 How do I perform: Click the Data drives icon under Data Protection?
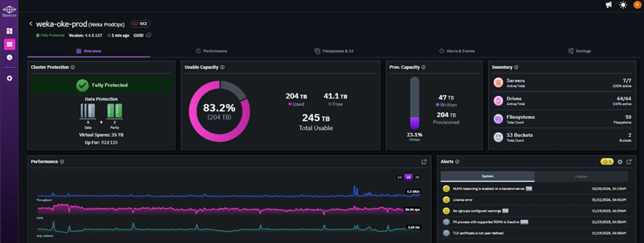(88, 111)
